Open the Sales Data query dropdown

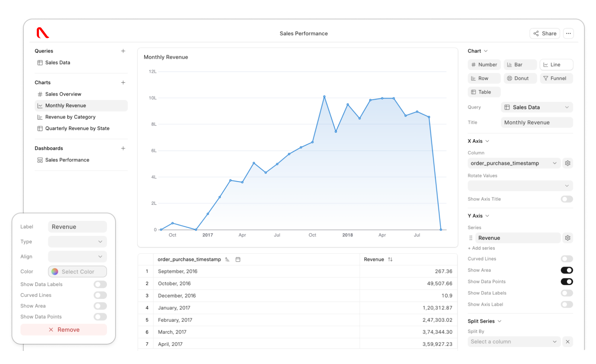click(x=537, y=107)
